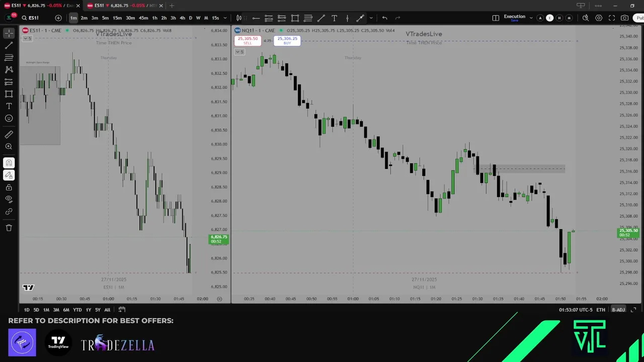This screenshot has height=362, width=644.
Task: Select the rectangle toolbar shortcut
Action: pos(295,18)
